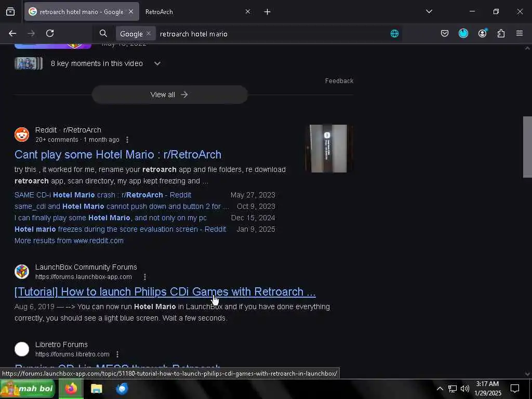
Task: Open the Pocket save icon
Action: click(445, 33)
